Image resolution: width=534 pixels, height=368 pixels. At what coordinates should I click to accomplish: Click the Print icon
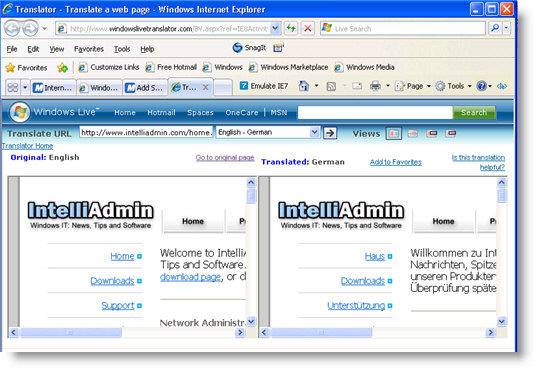375,86
